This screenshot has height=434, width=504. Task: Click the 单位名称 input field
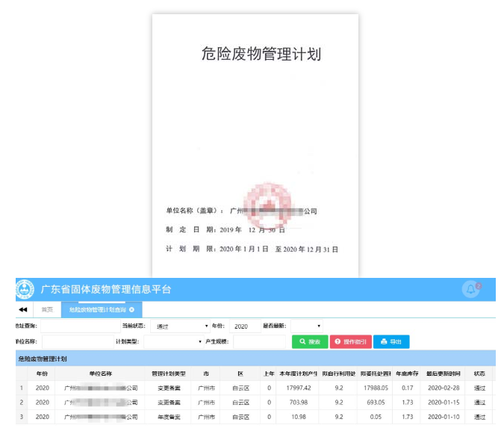click(x=78, y=341)
